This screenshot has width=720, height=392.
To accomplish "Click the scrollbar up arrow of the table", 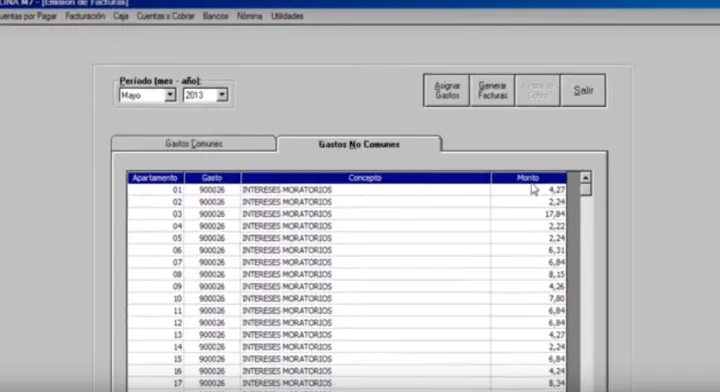I will pos(585,178).
